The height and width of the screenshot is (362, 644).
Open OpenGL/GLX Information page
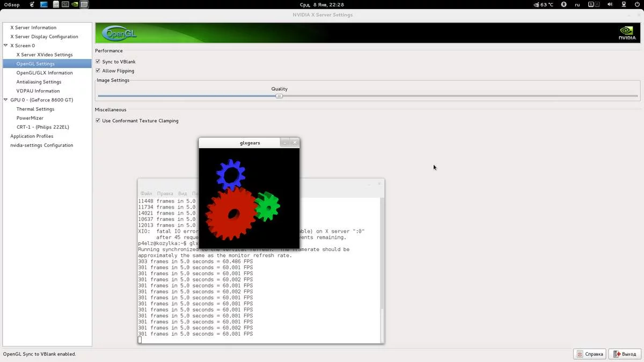tap(45, 73)
